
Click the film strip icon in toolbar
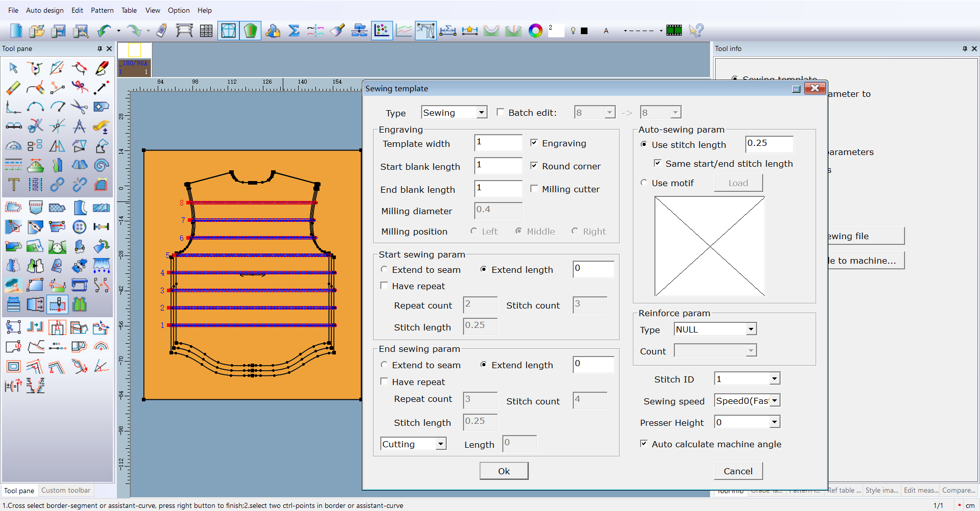pos(674,31)
